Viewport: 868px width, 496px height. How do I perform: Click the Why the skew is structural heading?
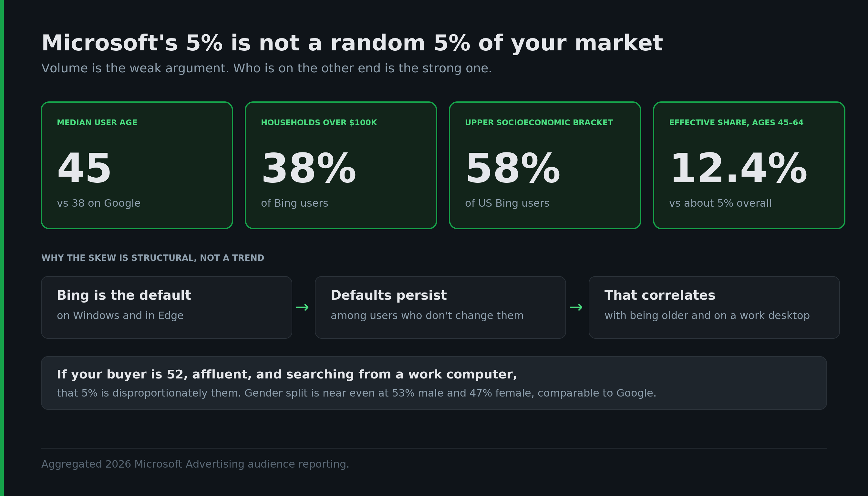coord(153,258)
